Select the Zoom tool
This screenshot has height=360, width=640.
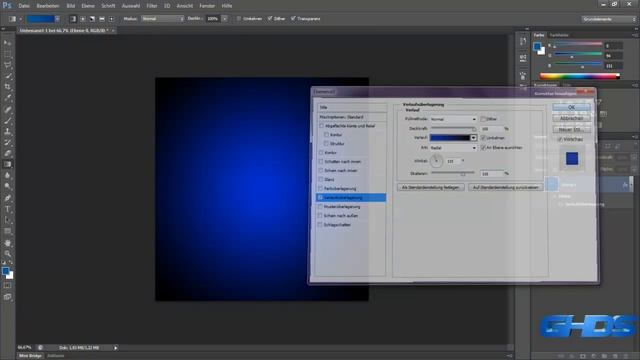[7, 253]
